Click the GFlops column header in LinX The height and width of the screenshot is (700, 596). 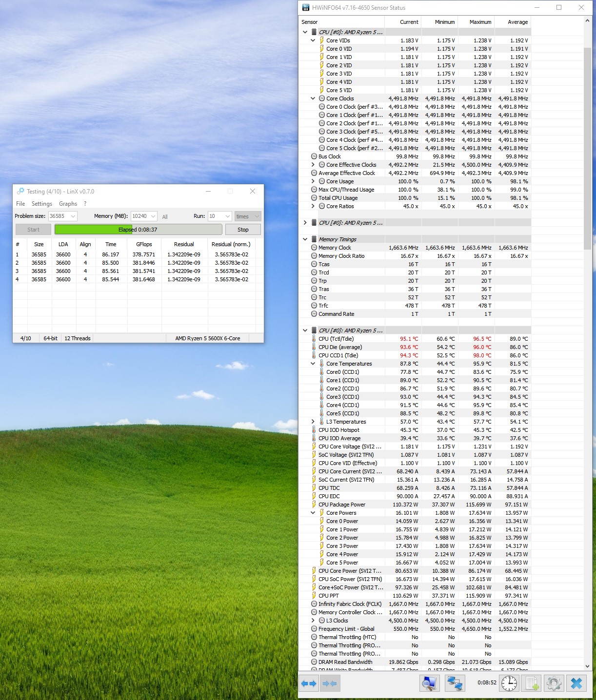[144, 244]
